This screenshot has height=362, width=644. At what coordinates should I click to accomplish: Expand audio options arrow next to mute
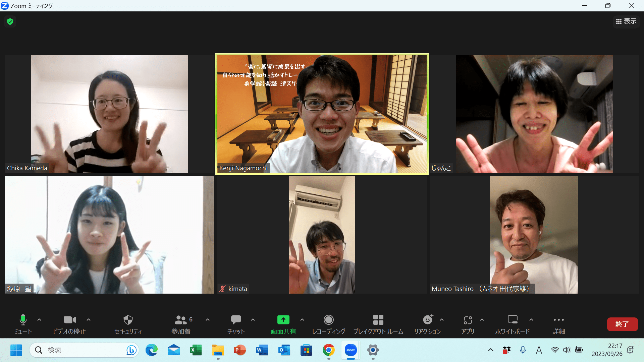point(39,320)
